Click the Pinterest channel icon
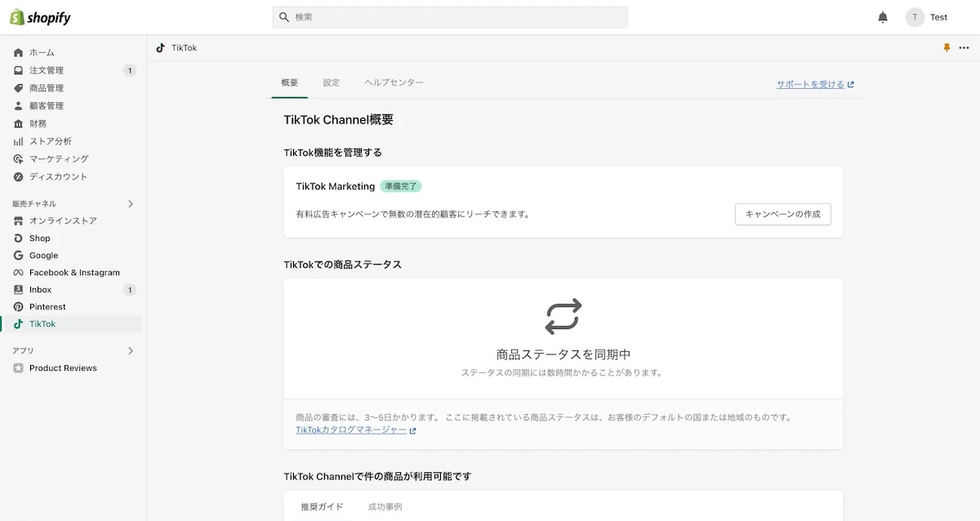Image resolution: width=980 pixels, height=521 pixels. point(19,307)
